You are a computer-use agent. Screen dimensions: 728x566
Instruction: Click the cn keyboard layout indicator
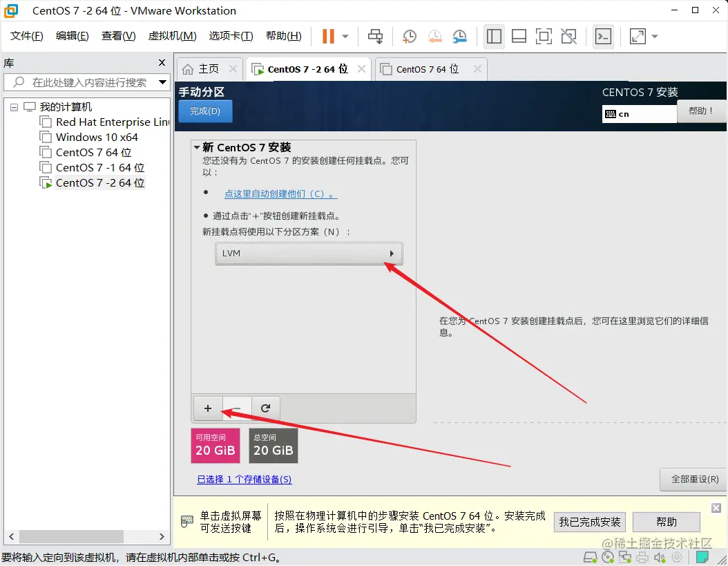point(640,114)
